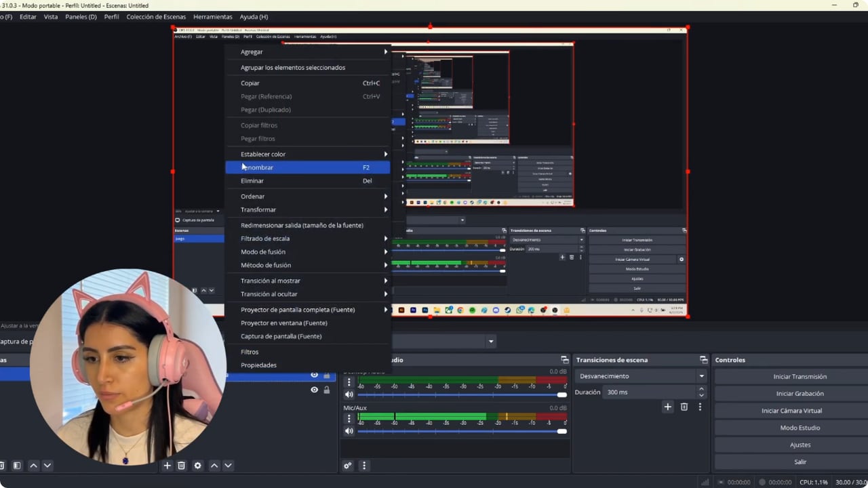
Task: Add a new source with plus icon
Action: pyautogui.click(x=167, y=466)
